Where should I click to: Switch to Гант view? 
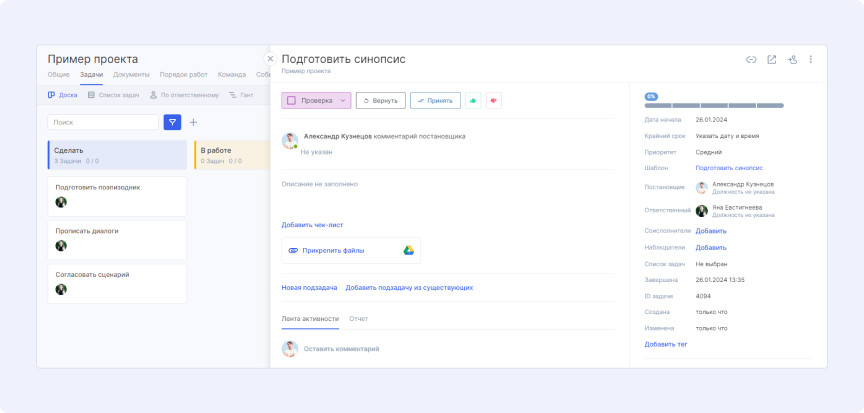tap(241, 95)
